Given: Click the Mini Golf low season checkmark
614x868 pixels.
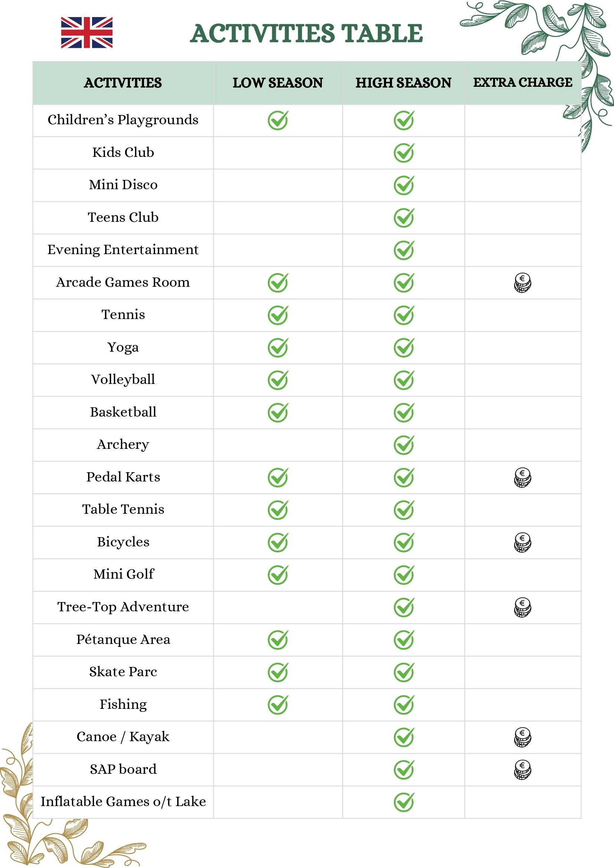Looking at the screenshot, I should pyautogui.click(x=278, y=575).
